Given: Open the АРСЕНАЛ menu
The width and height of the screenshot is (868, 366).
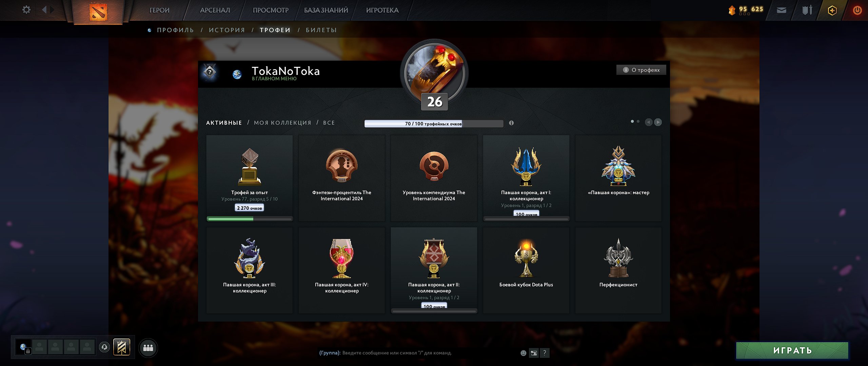Looking at the screenshot, I should tap(215, 10).
